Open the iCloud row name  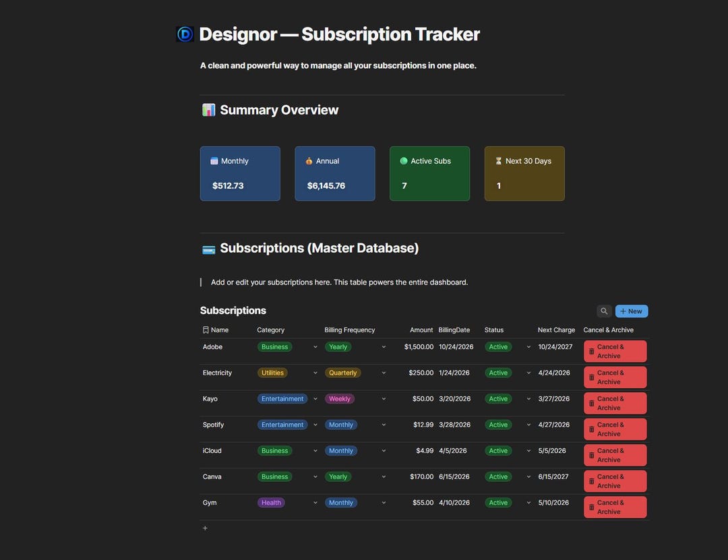point(212,451)
